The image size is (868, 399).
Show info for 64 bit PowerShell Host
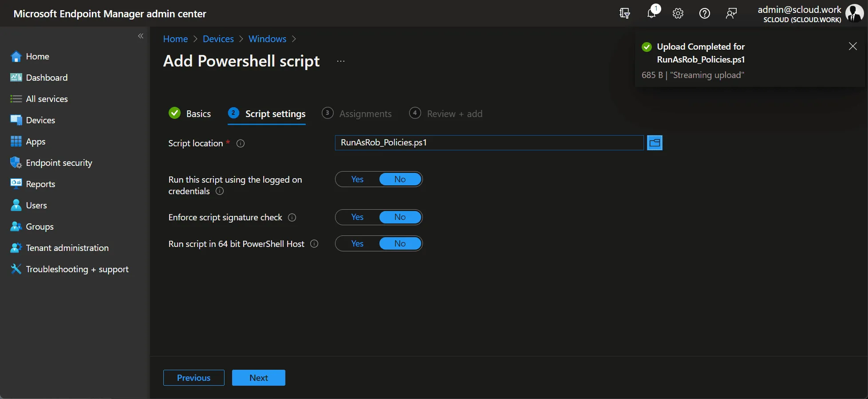point(314,244)
